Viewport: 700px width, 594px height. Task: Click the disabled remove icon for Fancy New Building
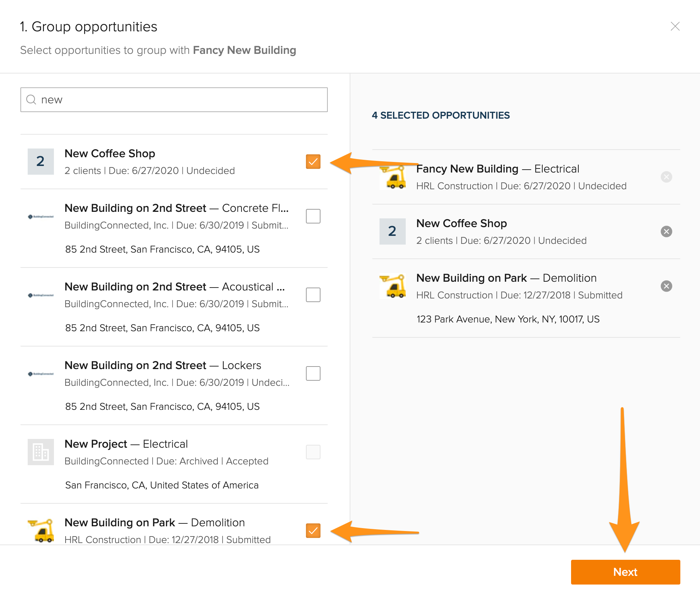[666, 177]
